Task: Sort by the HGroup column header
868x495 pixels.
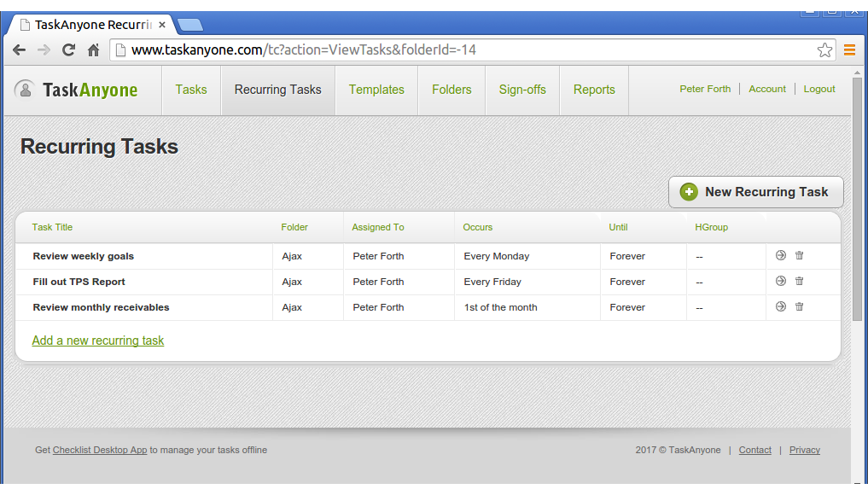Action: tap(711, 227)
